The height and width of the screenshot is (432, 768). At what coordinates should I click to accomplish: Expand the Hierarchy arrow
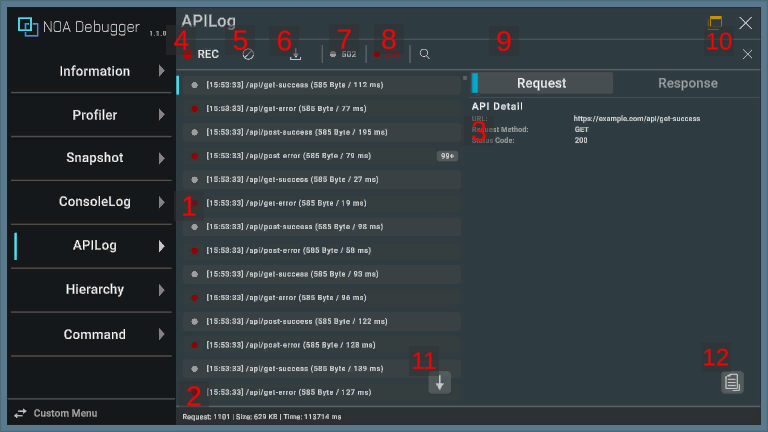[162, 290]
